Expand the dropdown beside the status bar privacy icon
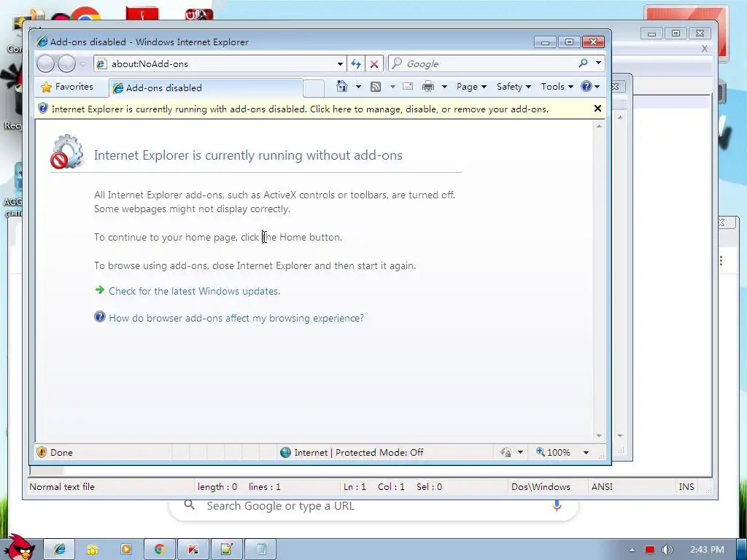Viewport: 747px width, 560px height. tap(521, 452)
